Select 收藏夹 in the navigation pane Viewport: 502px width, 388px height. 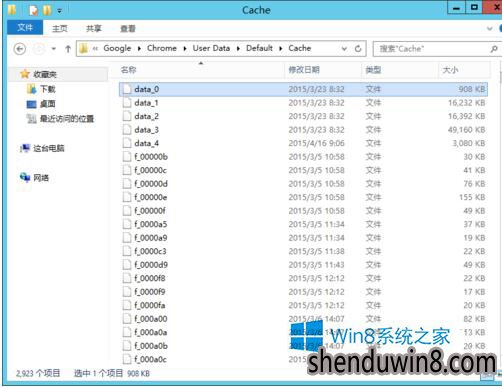45,74
